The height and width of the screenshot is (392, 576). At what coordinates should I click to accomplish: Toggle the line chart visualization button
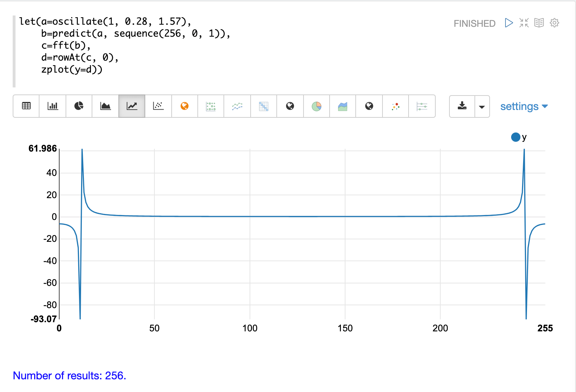click(131, 106)
